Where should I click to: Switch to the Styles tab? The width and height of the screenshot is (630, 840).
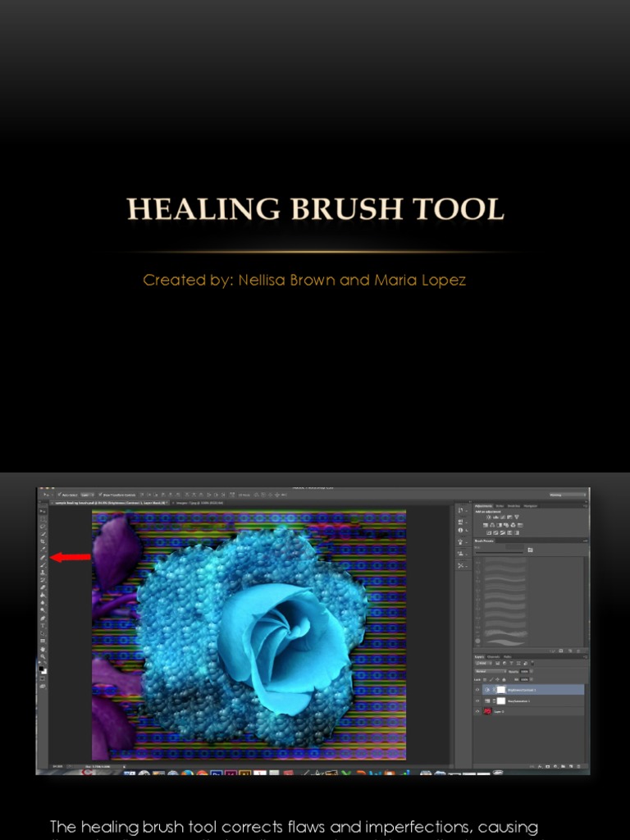pyautogui.click(x=500, y=506)
